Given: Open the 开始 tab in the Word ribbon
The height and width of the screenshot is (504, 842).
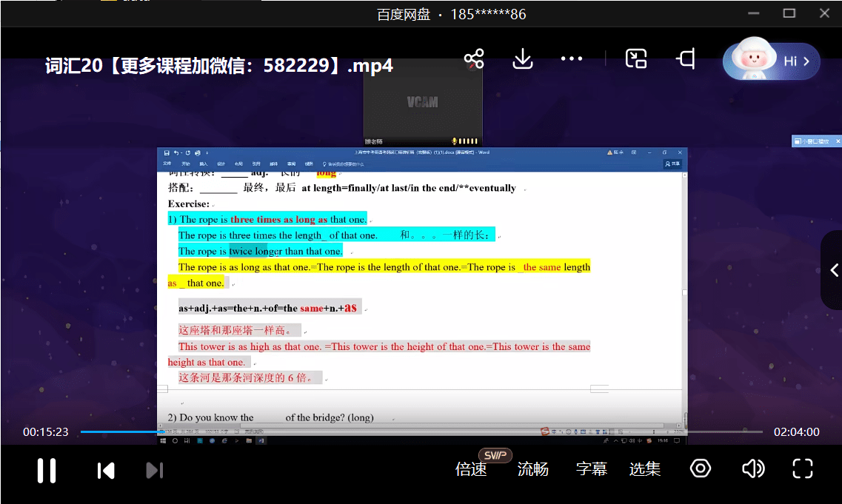Looking at the screenshot, I should coord(186,164).
